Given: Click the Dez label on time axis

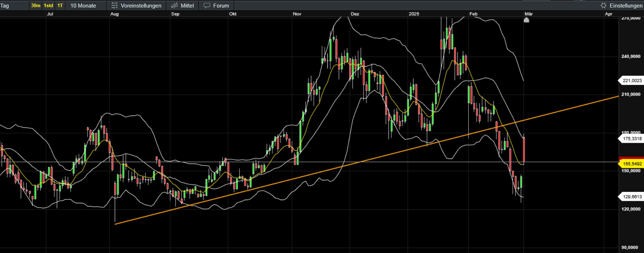Looking at the screenshot, I should 355,14.
